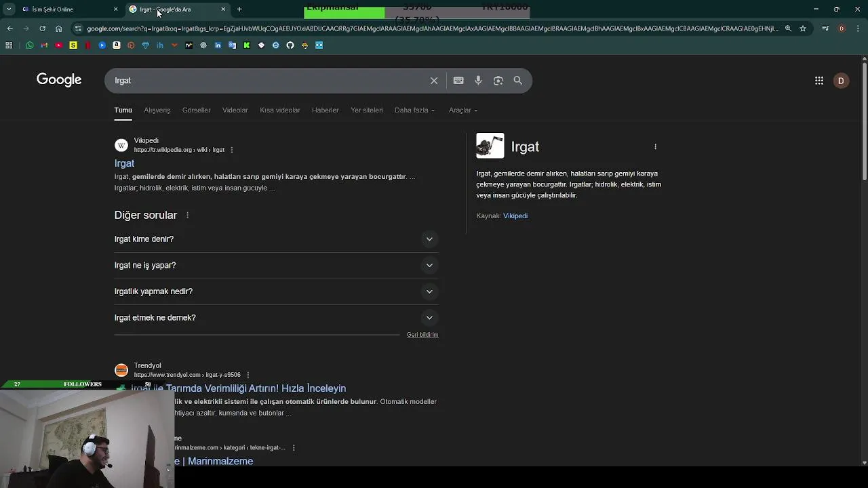The height and width of the screenshot is (488, 868).
Task: Open zoom indicator in address bar
Action: tap(788, 28)
